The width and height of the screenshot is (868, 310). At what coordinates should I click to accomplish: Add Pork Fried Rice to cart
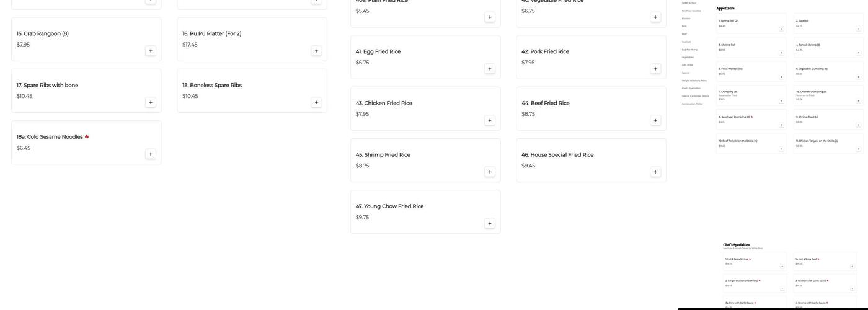coord(655,69)
